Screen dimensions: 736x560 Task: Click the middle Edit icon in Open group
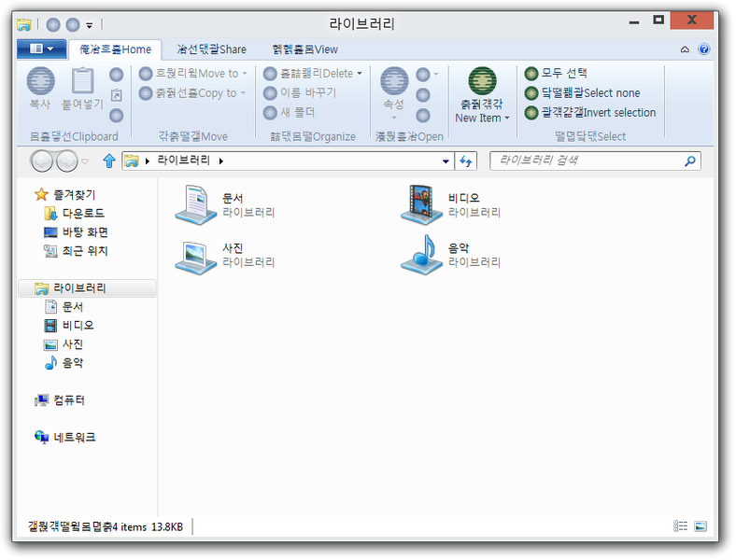click(423, 95)
